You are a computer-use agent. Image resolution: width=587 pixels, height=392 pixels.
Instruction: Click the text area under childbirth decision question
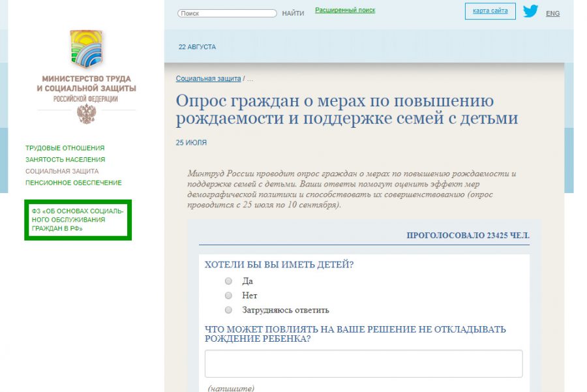[363, 363]
